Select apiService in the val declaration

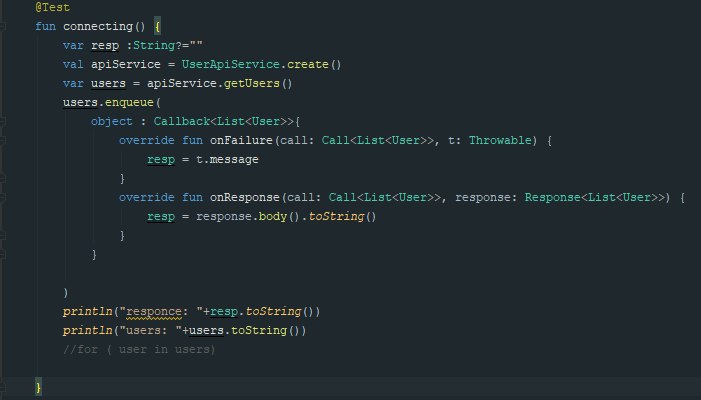(126, 64)
